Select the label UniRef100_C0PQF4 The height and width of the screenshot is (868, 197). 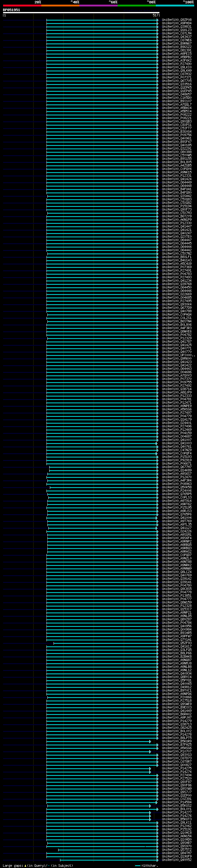[x=177, y=454]
